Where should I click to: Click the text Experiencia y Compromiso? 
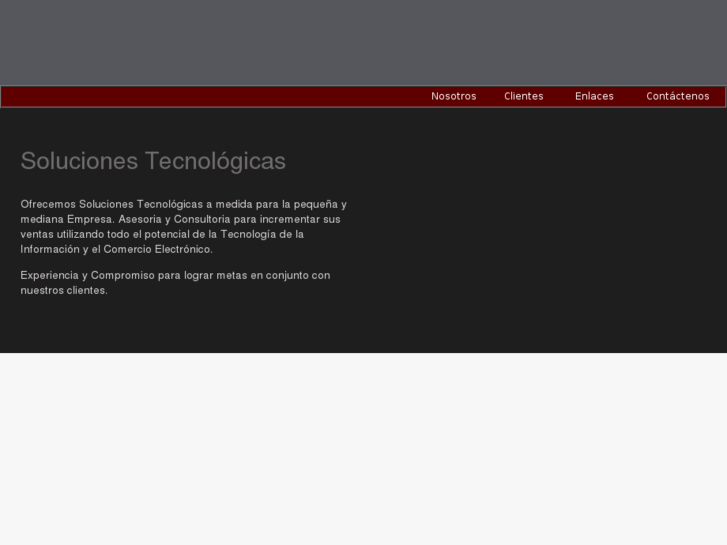(88, 276)
